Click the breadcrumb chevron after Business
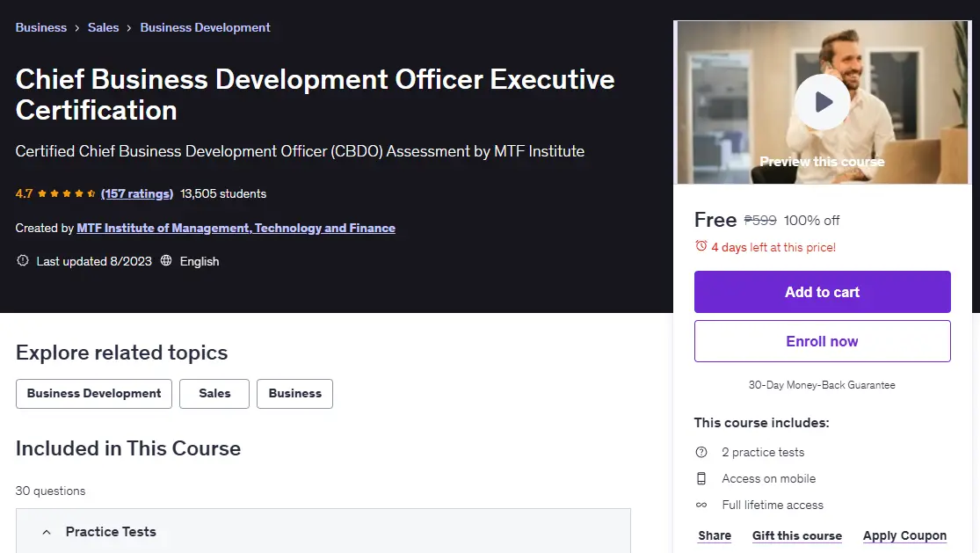This screenshot has width=980, height=553. pos(76,28)
